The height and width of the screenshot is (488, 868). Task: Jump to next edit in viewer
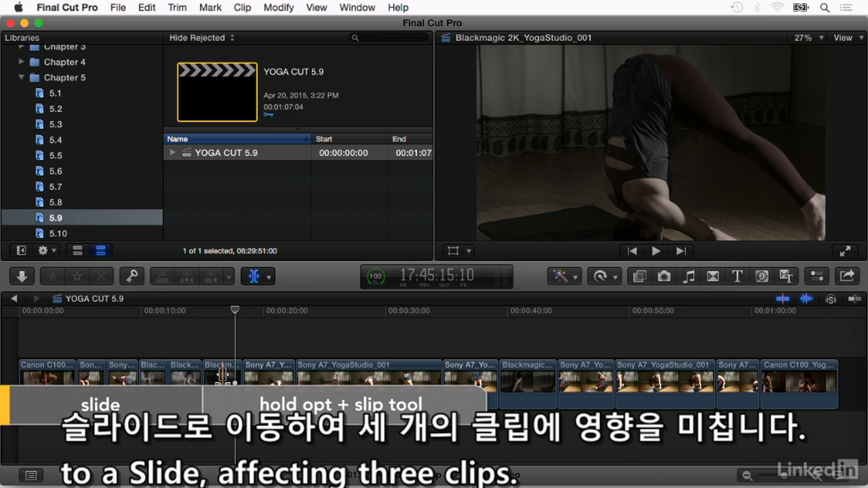click(x=680, y=251)
